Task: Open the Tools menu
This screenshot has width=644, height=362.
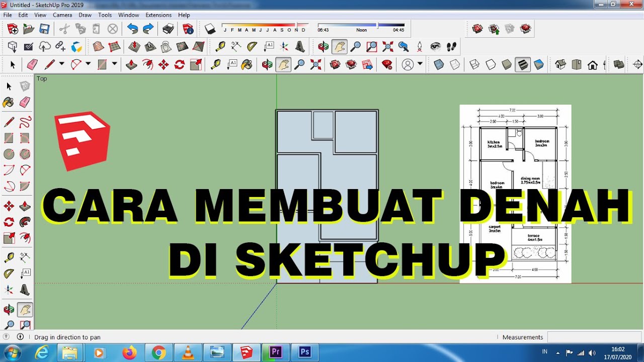Action: tap(105, 15)
